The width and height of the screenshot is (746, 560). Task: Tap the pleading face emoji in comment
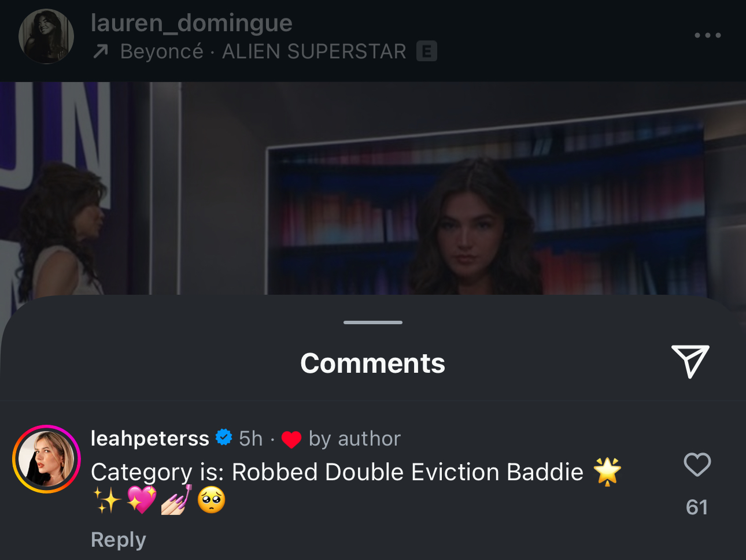pos(212,500)
